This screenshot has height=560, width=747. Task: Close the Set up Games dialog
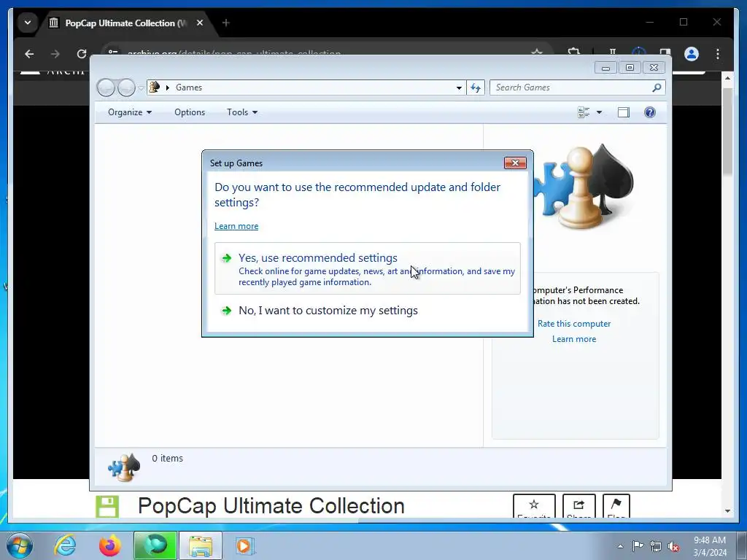[515, 163]
